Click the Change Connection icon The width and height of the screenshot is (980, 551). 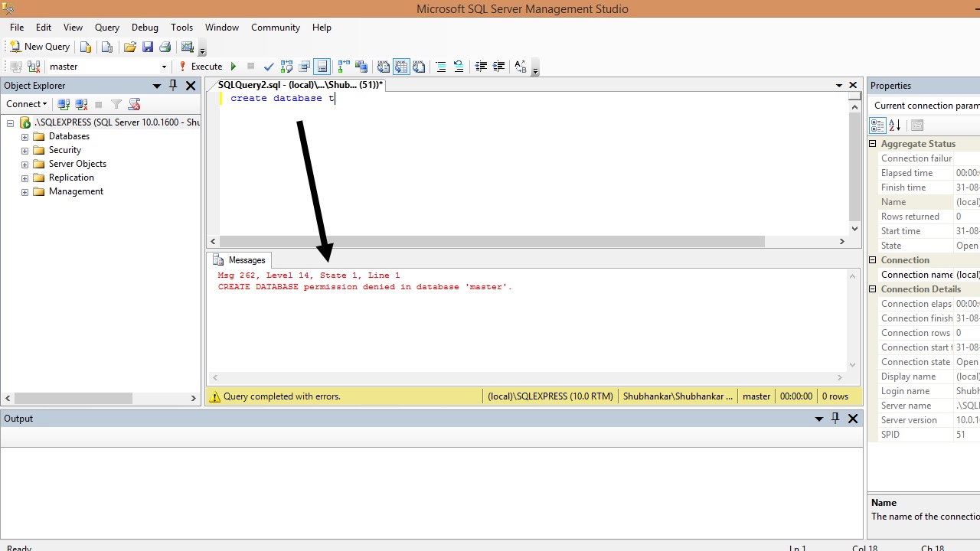34,67
